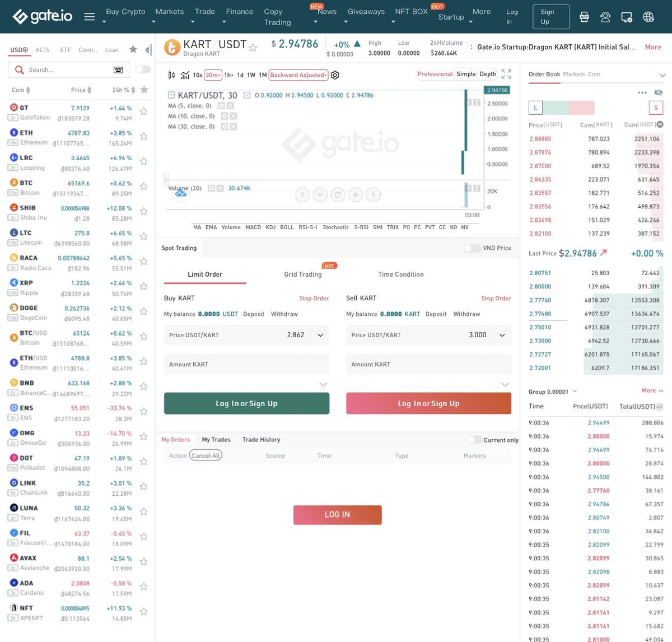Favorite the BTC Bitcoin row star
Screen dimensions: 672x642
pos(144,186)
